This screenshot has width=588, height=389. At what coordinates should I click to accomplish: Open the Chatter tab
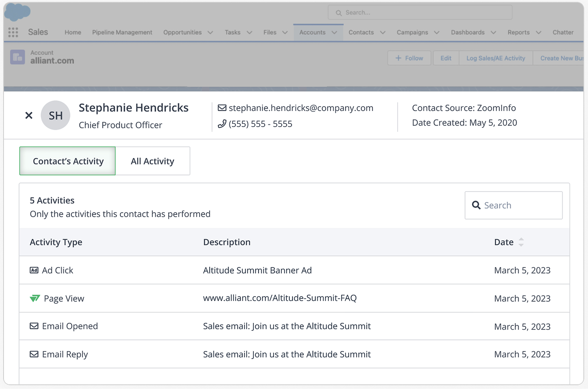click(563, 32)
